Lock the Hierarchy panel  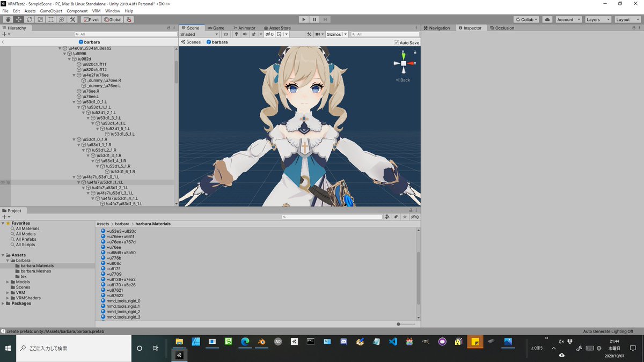[169, 28]
